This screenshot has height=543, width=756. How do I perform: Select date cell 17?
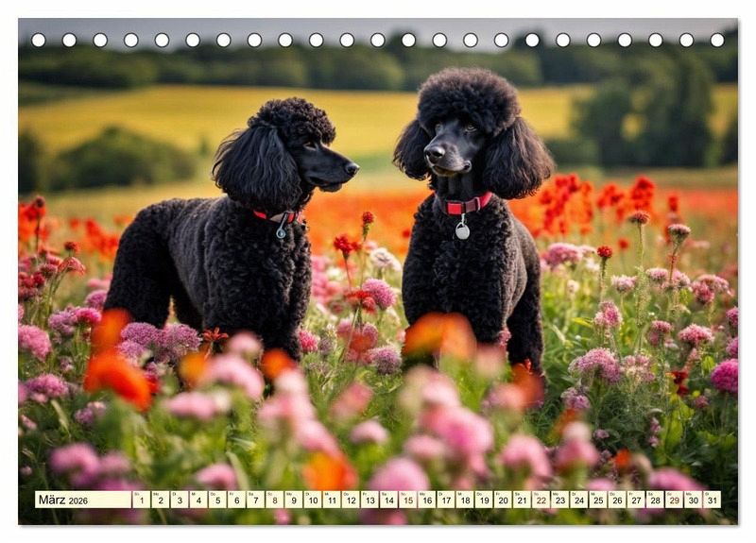tap(446, 500)
